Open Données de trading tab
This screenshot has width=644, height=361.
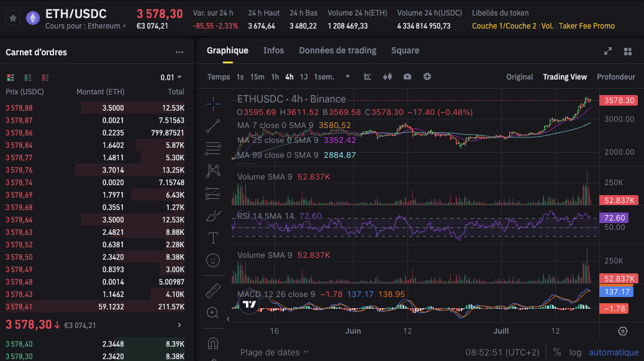338,50
